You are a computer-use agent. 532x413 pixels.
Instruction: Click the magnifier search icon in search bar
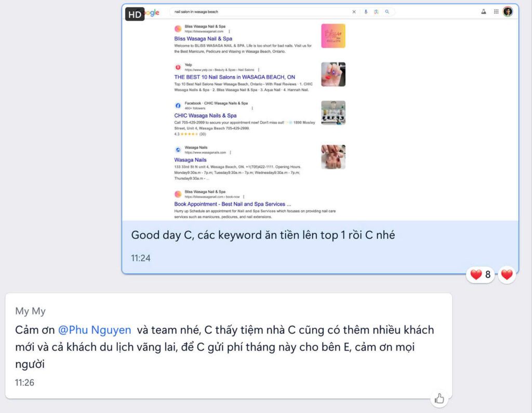tap(387, 11)
